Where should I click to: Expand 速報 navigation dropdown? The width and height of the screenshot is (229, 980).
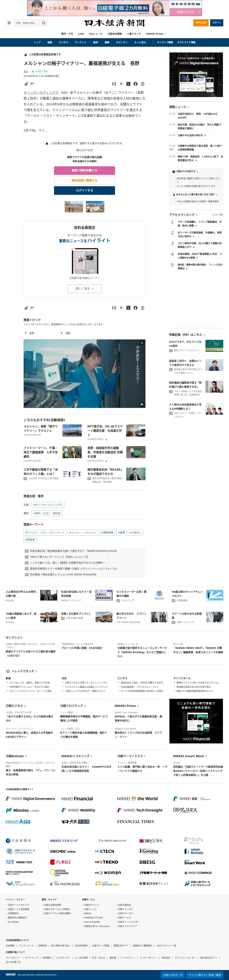coord(51,42)
